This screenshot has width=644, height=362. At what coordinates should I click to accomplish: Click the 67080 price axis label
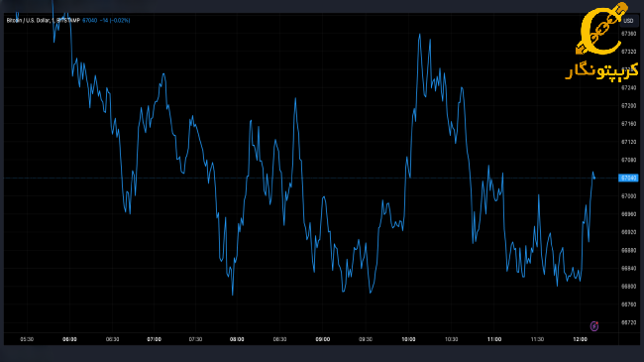click(629, 160)
